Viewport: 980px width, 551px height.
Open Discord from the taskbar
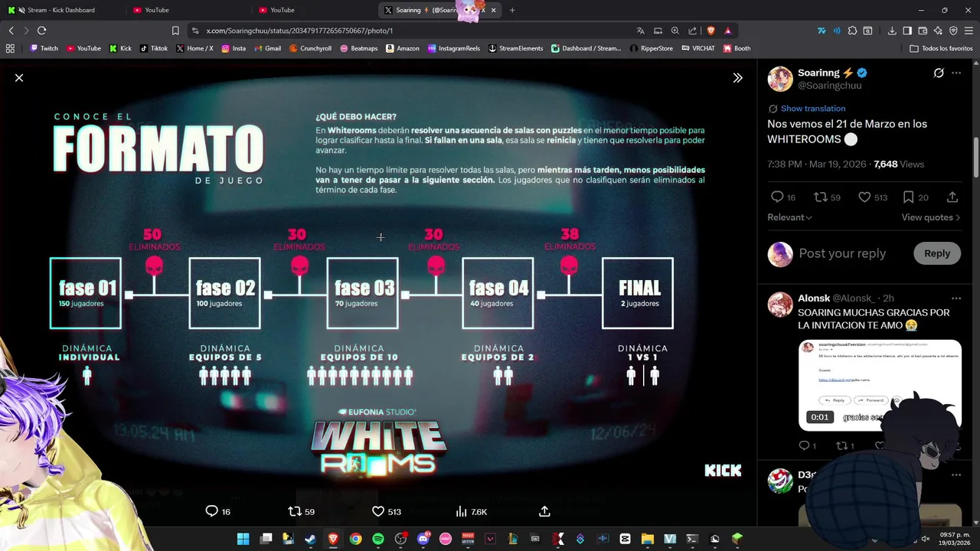click(423, 539)
